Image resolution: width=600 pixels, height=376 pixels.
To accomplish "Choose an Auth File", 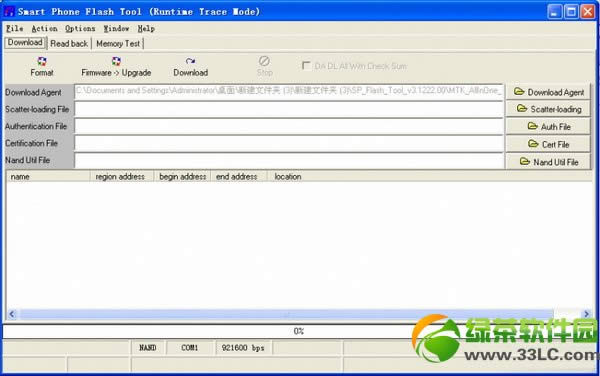I will [x=548, y=126].
